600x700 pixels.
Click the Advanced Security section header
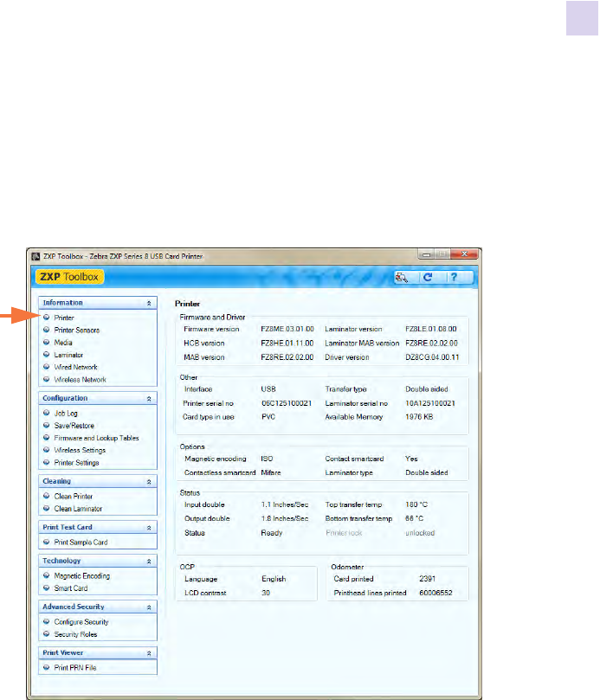pos(97,607)
